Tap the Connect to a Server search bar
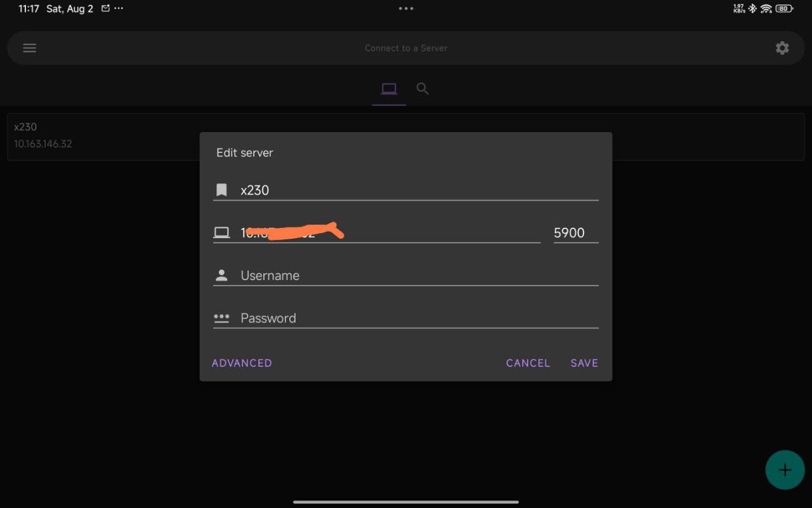This screenshot has width=812, height=508. point(406,48)
